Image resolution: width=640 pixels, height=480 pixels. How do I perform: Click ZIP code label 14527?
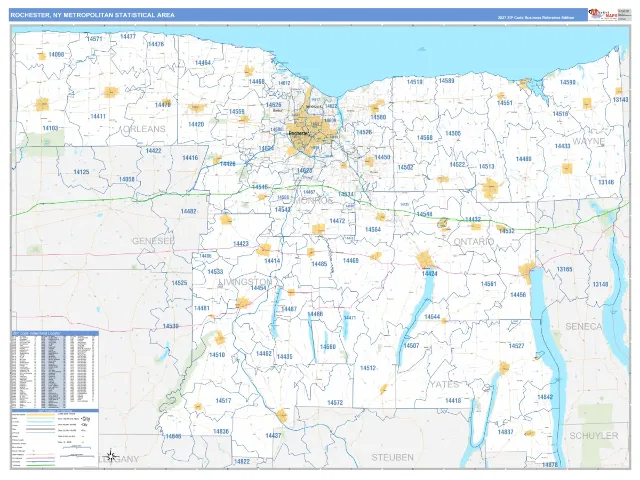[516, 346]
